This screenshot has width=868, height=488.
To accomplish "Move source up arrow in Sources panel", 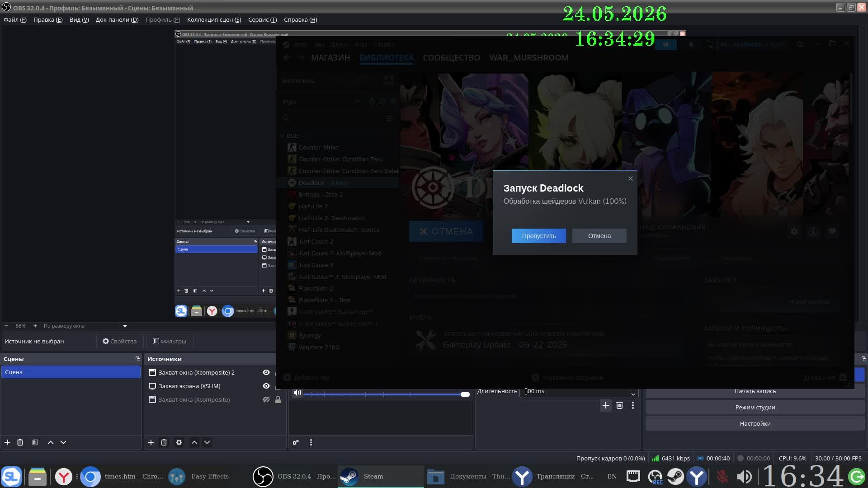I will [194, 442].
